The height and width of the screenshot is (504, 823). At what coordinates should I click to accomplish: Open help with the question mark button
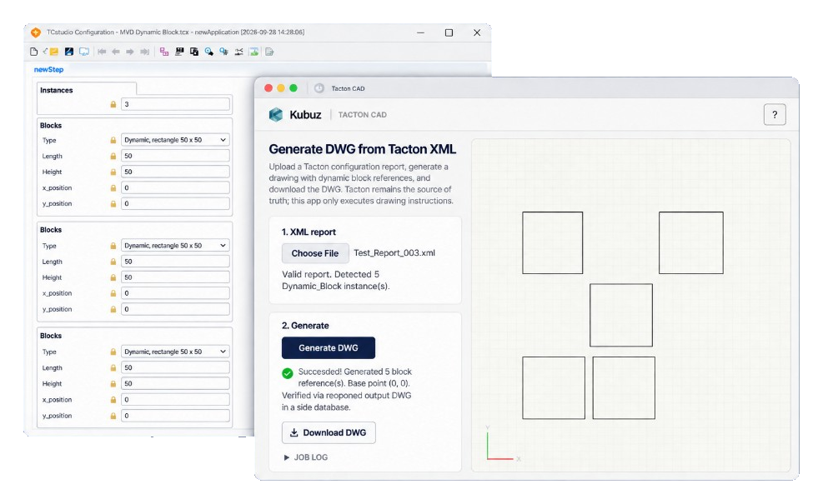pyautogui.click(x=775, y=115)
